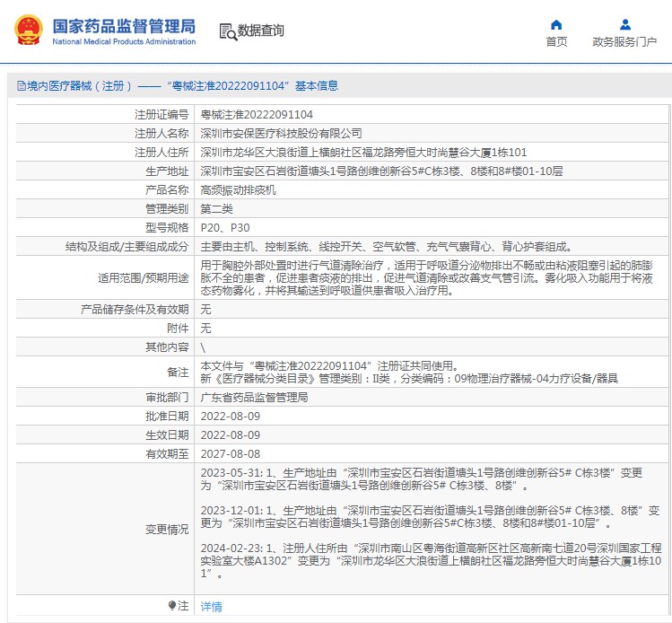Click the lightbulb icon beside 注
672x623 pixels.
172,605
